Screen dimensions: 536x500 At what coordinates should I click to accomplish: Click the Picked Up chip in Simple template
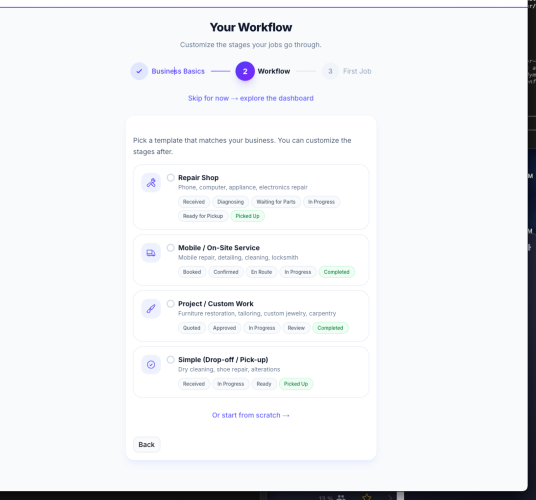tap(296, 384)
